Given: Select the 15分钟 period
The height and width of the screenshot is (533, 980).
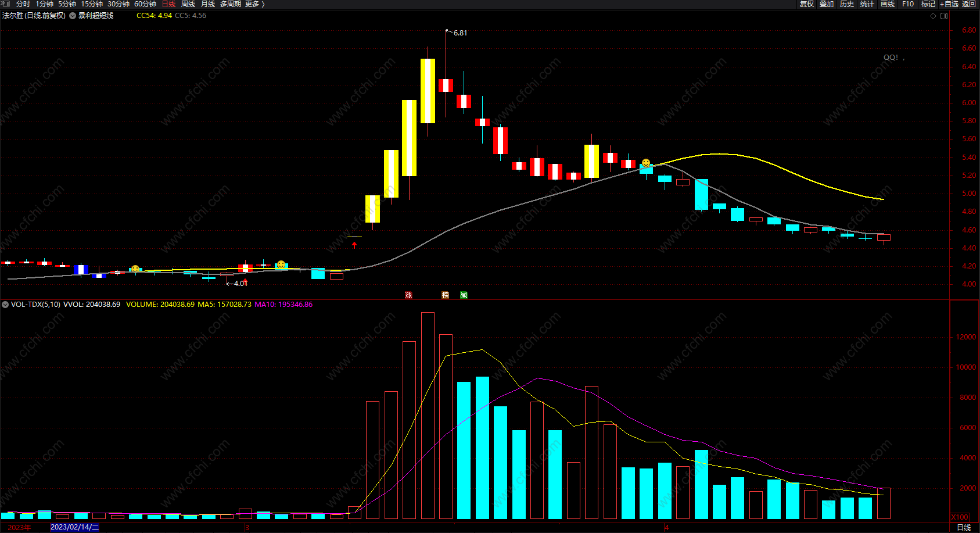Looking at the screenshot, I should click(x=92, y=4).
